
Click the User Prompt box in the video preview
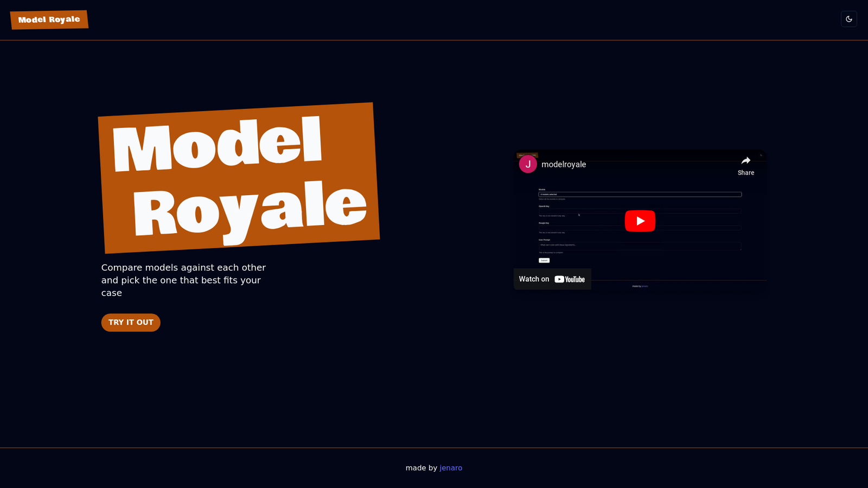click(x=640, y=246)
